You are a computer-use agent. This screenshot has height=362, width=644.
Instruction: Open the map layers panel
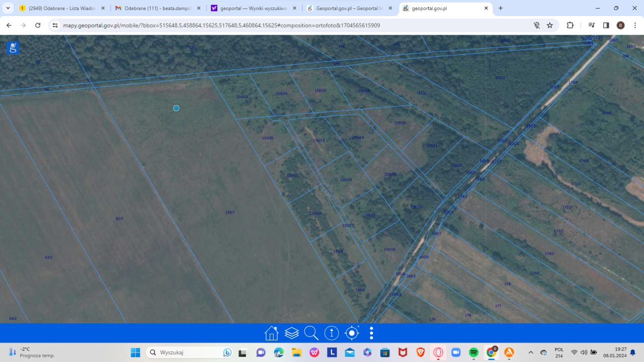pos(292,333)
